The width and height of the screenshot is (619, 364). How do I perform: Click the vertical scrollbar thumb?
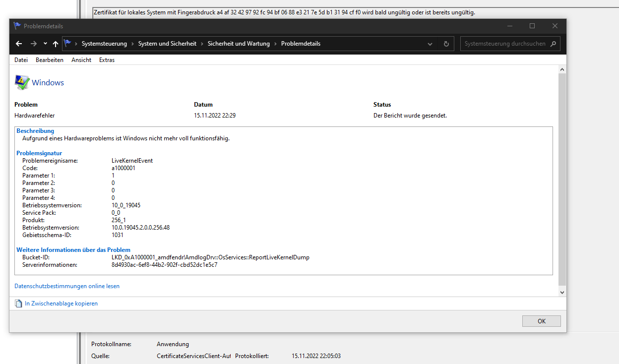[x=562, y=180]
